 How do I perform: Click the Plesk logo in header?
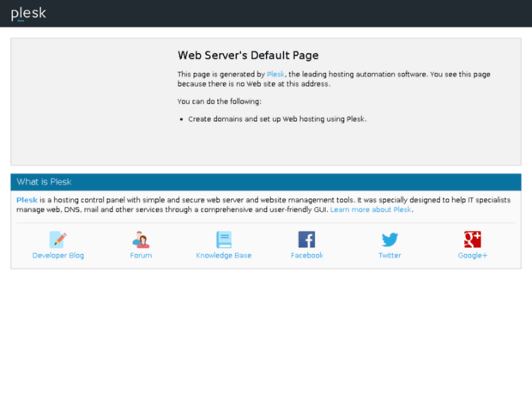28,14
